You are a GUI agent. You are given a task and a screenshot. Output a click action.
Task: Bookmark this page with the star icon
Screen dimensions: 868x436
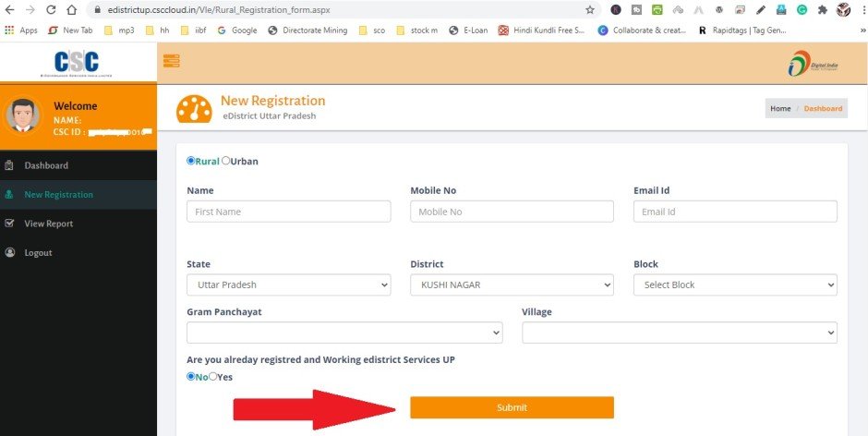(590, 10)
